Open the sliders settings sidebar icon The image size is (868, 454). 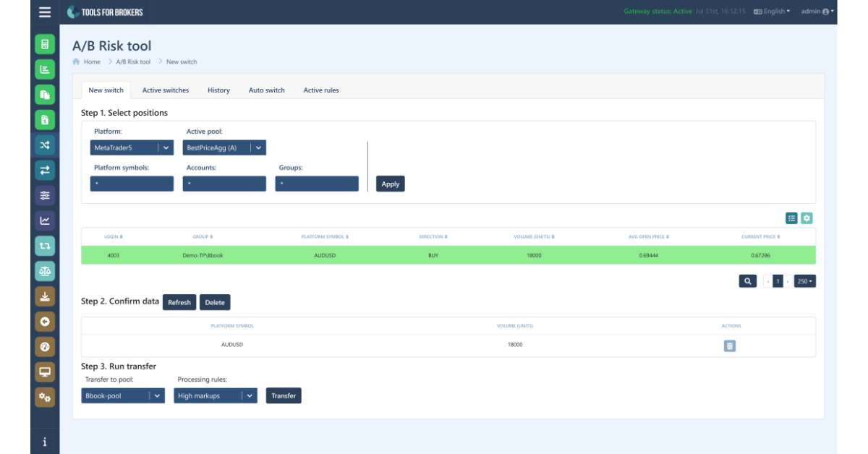[x=45, y=195]
